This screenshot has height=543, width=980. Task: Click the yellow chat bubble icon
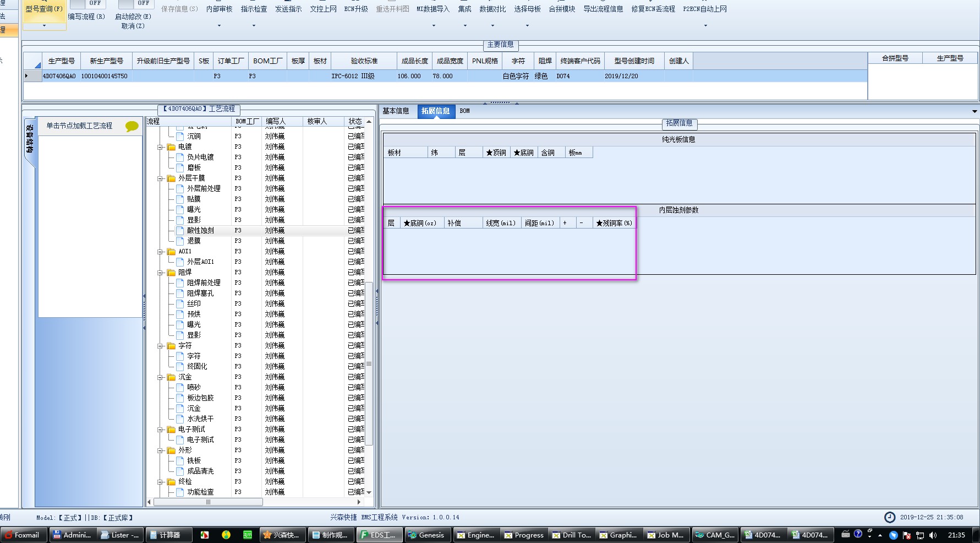click(132, 126)
